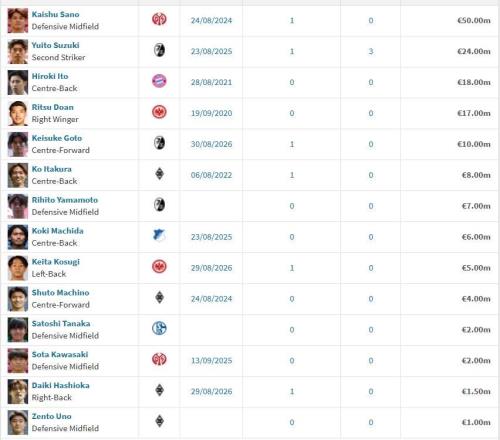Click the Bayern Munich crest in Hiroki Ito's row
The height and width of the screenshot is (440, 500).
159,81
